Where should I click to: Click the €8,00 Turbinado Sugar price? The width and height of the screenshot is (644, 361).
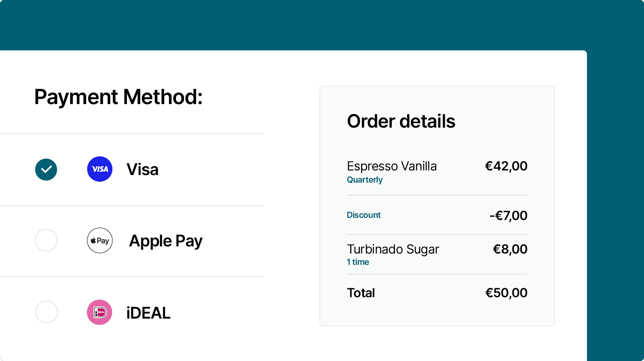(x=510, y=249)
